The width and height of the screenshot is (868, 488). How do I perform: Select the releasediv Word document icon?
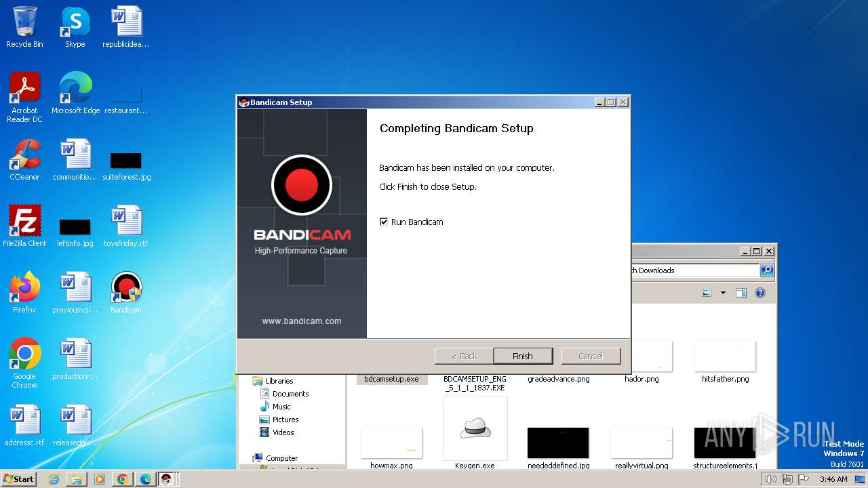point(75,426)
